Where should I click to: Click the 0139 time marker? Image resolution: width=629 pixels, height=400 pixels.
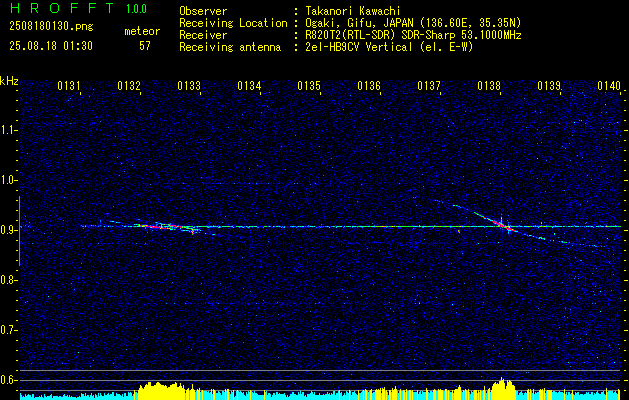[x=549, y=86]
